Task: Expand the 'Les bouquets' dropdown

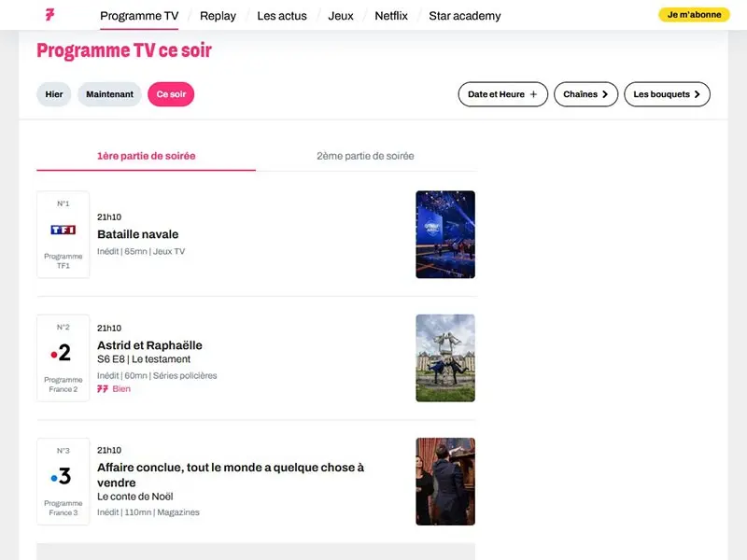Action: click(x=667, y=94)
